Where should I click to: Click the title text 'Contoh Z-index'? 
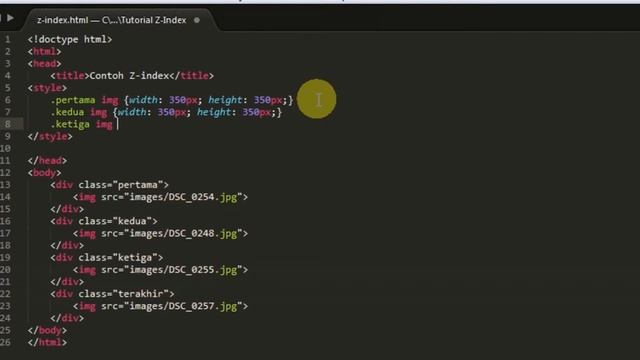coord(129,76)
